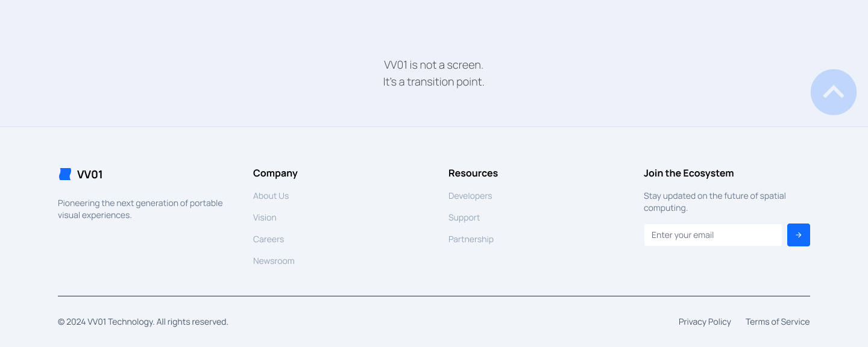This screenshot has height=347, width=868.
Task: Open the Partnership page
Action: point(471,239)
